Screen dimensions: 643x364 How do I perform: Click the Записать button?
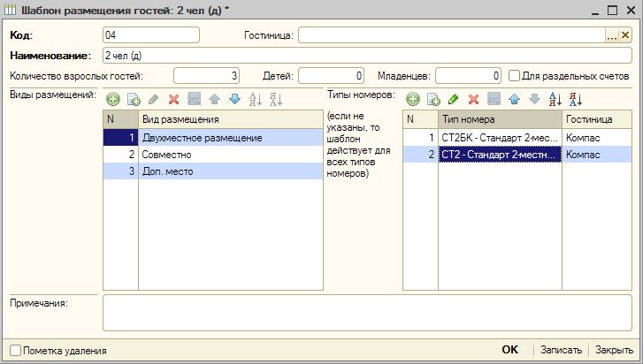pyautogui.click(x=561, y=350)
